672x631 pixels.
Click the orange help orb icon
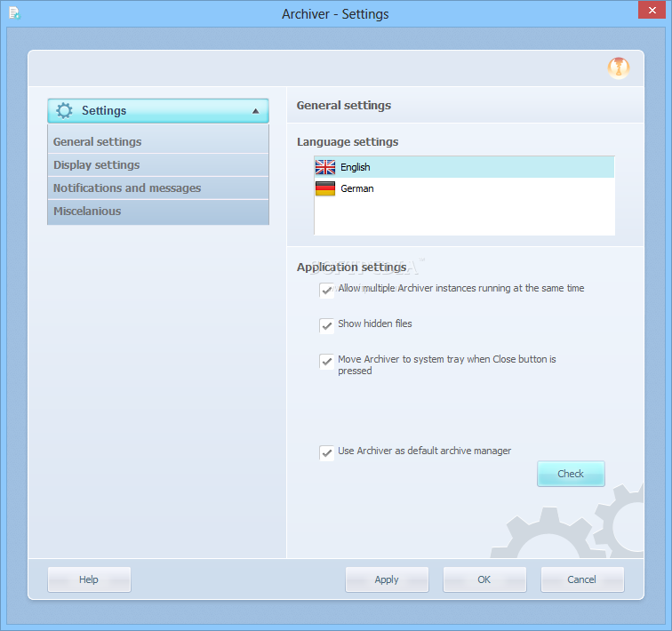(618, 68)
